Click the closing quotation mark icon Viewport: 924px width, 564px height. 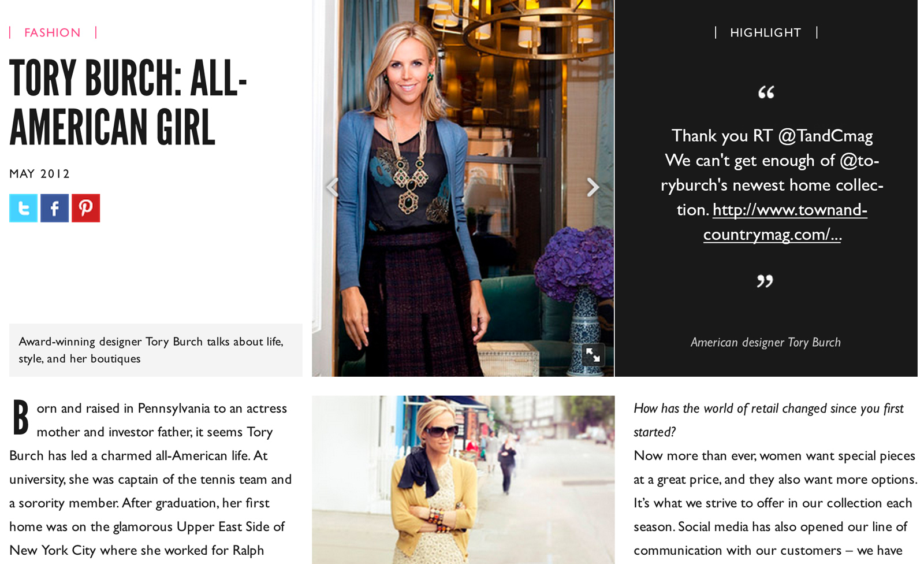(x=765, y=281)
